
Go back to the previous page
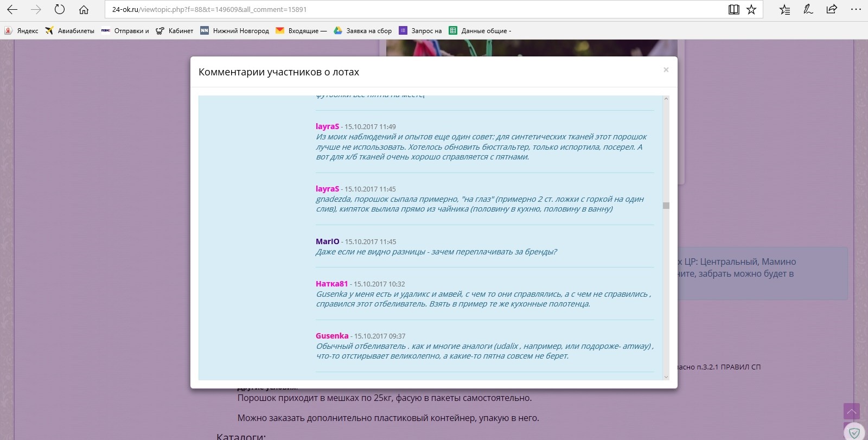click(12, 9)
